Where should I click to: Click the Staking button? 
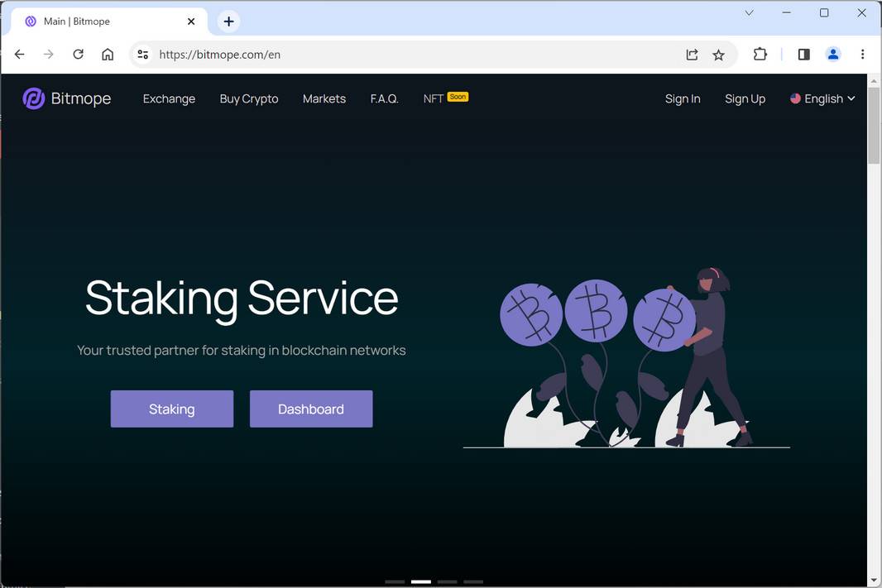pos(171,409)
